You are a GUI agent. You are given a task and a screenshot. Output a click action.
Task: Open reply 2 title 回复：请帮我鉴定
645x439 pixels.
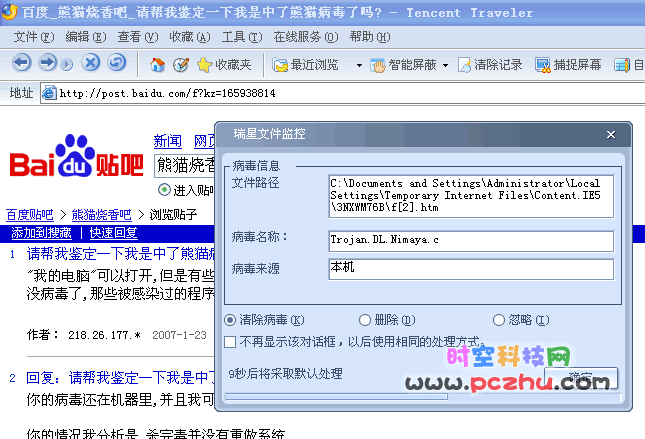(x=121, y=377)
